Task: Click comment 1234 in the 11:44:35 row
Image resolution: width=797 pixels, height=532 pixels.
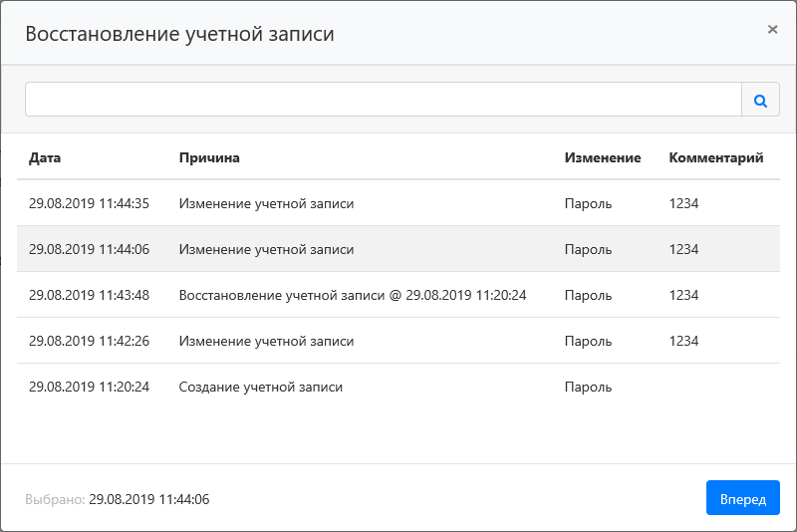Action: [683, 203]
